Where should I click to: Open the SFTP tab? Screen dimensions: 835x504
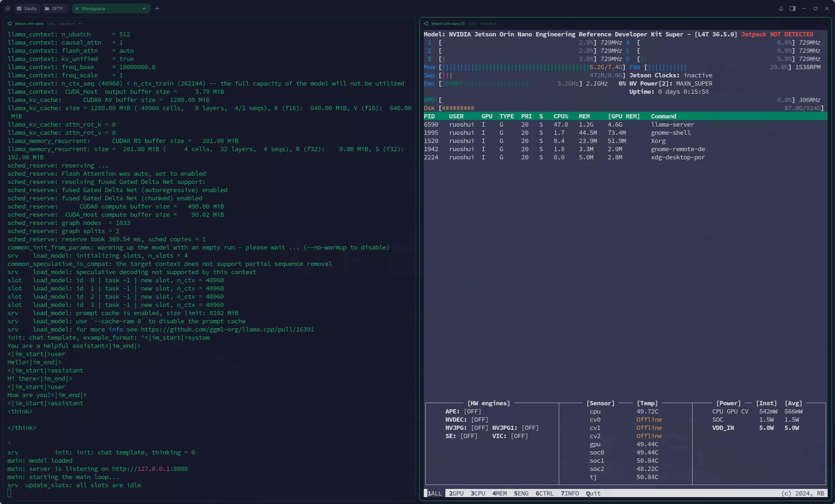tap(54, 9)
